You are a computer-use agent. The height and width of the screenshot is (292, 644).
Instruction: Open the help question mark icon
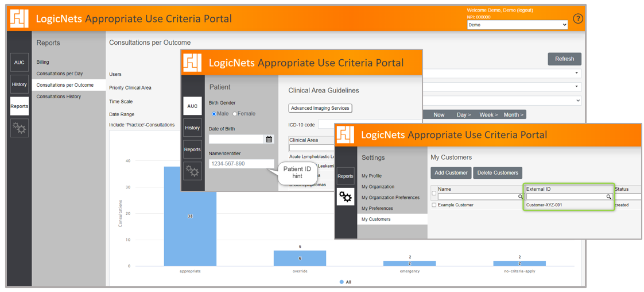click(578, 18)
